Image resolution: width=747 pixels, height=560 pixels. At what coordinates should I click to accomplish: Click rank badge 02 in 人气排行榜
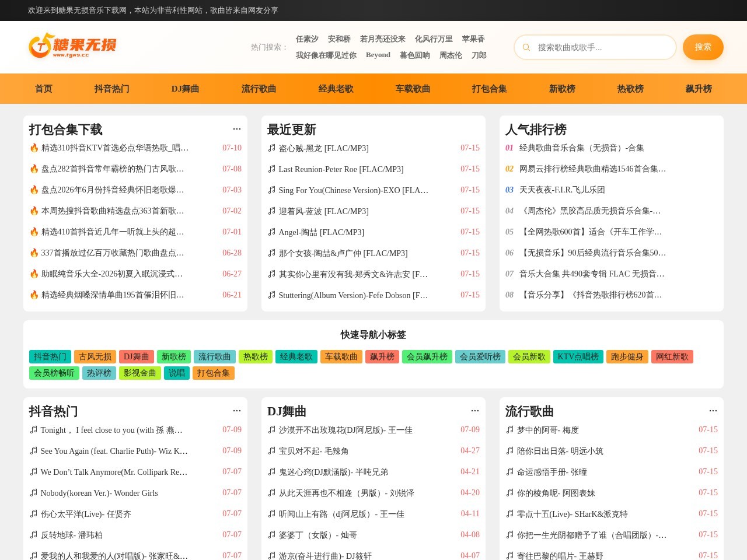pos(509,169)
